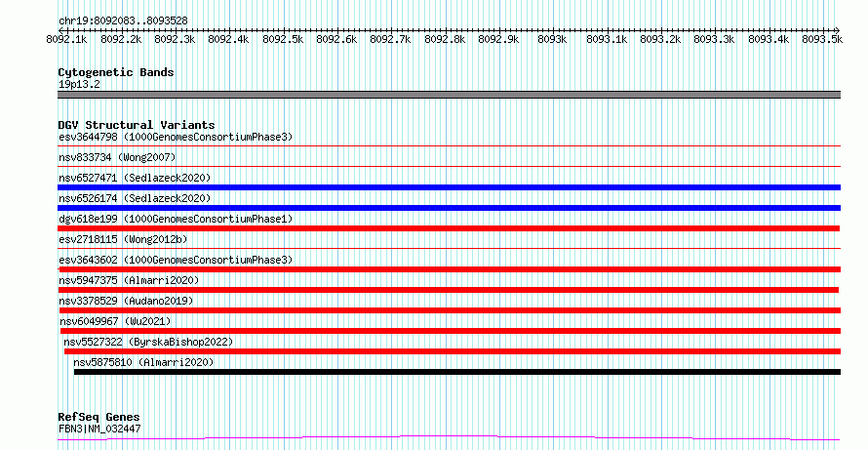Click ruler tick label 8093.1k
This screenshot has width=868, height=450.
coord(607,39)
